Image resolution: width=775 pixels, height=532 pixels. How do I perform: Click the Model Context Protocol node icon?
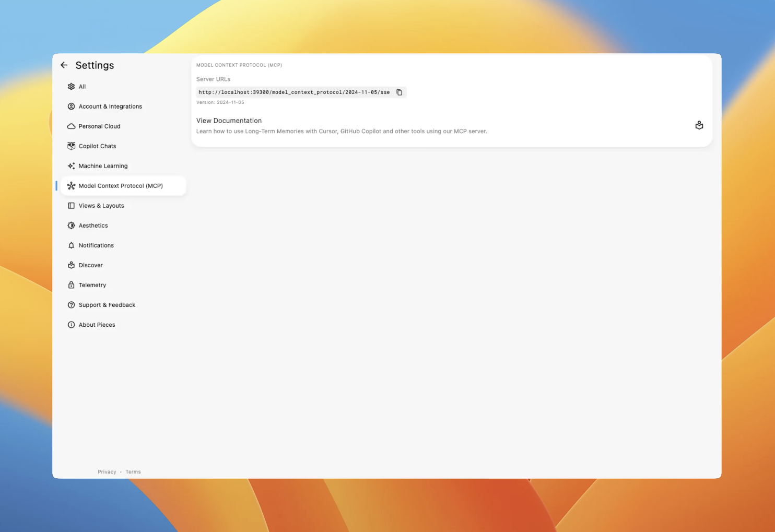pos(72,186)
